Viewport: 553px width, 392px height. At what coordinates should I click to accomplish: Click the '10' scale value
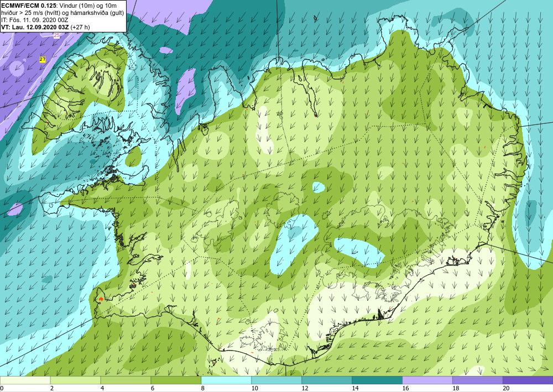(254, 388)
